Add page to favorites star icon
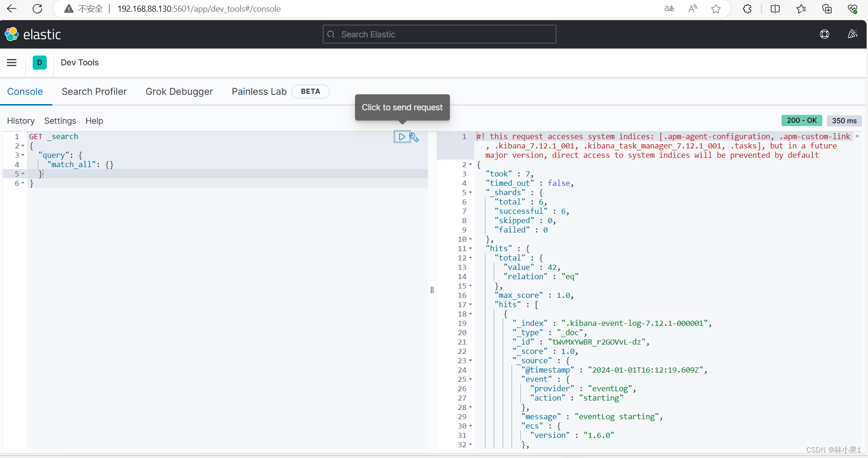Screen dimensions: 868x458 pos(716,9)
